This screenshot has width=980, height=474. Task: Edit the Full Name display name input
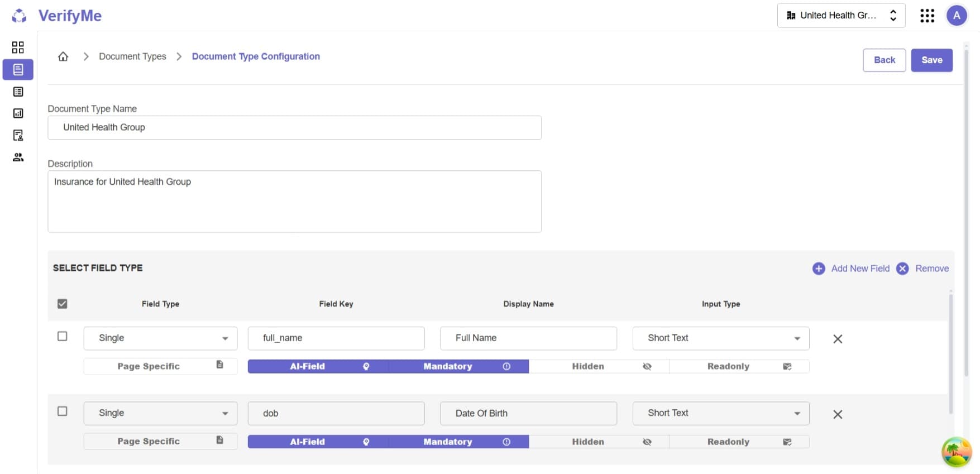(x=528, y=338)
